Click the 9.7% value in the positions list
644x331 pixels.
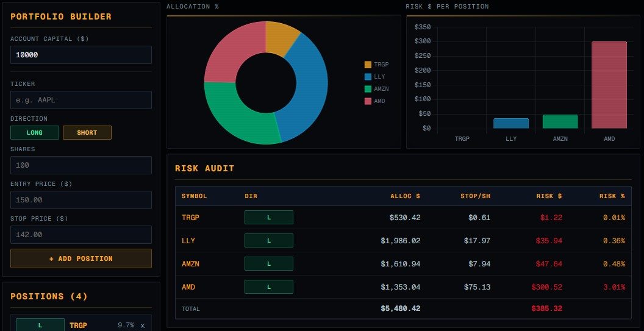tap(126, 326)
